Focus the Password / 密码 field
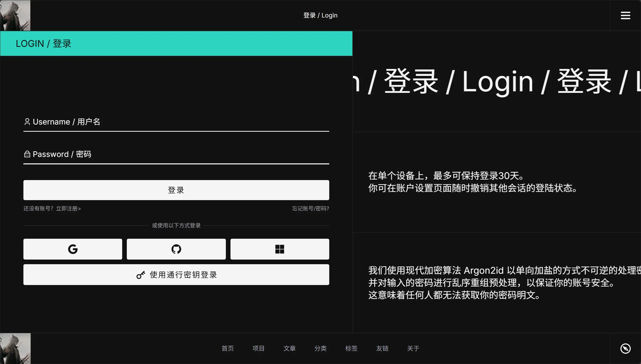641x364 pixels. point(176,154)
